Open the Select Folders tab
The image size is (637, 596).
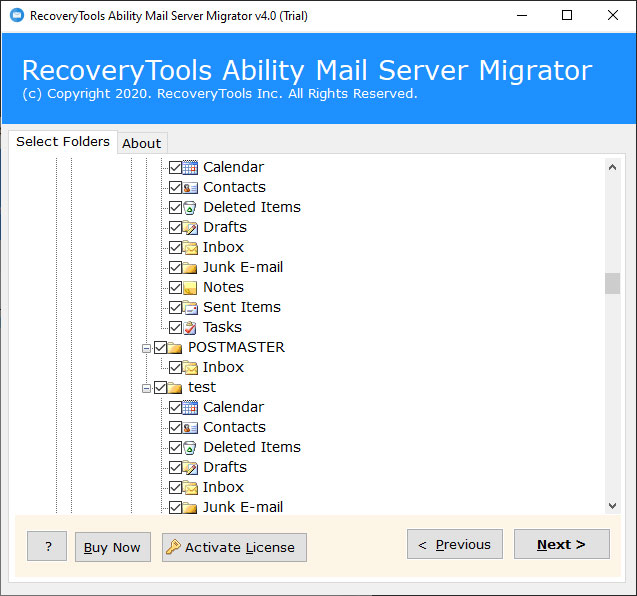(x=63, y=142)
